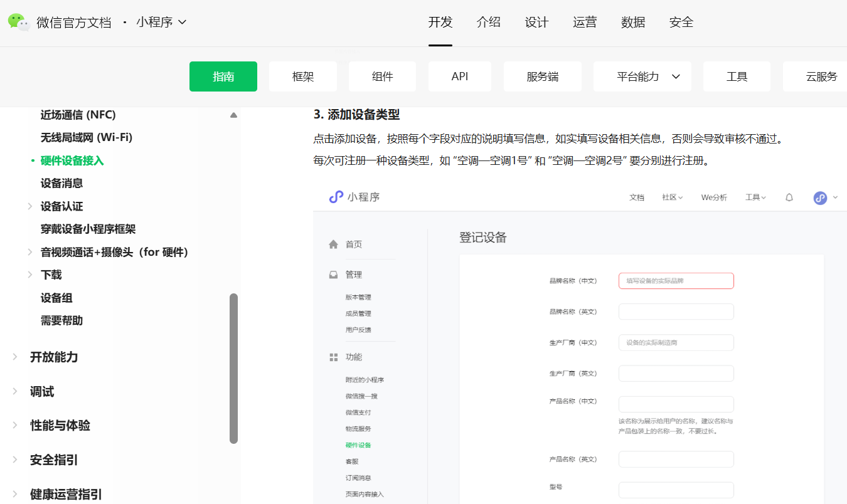Expand the 安全指引 section chevron
The height and width of the screenshot is (504, 847).
pyautogui.click(x=15, y=460)
